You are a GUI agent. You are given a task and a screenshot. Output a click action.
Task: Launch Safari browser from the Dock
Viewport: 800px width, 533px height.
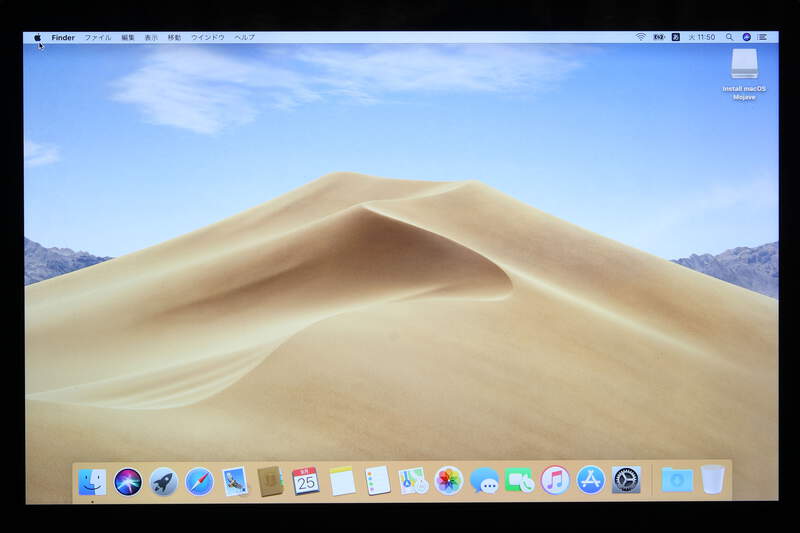click(199, 481)
